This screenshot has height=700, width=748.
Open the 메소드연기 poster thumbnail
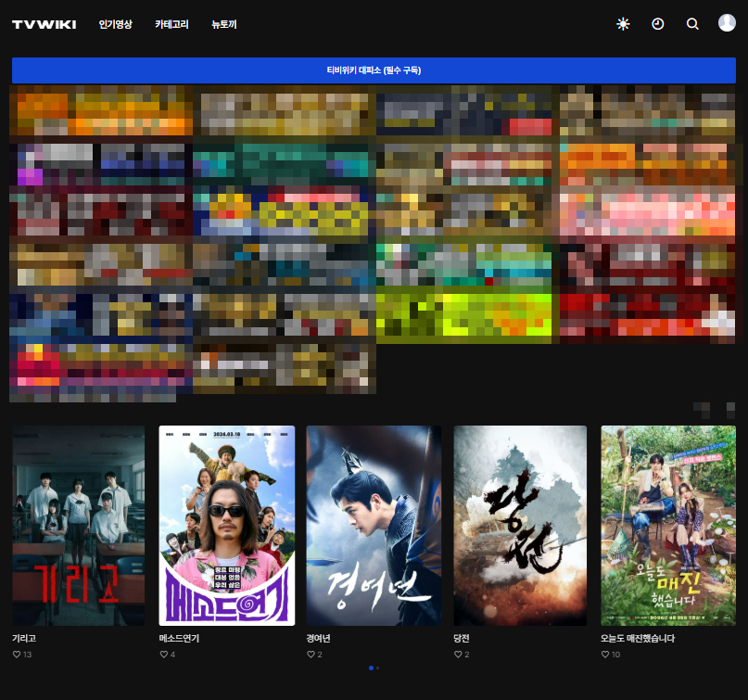pos(226,525)
